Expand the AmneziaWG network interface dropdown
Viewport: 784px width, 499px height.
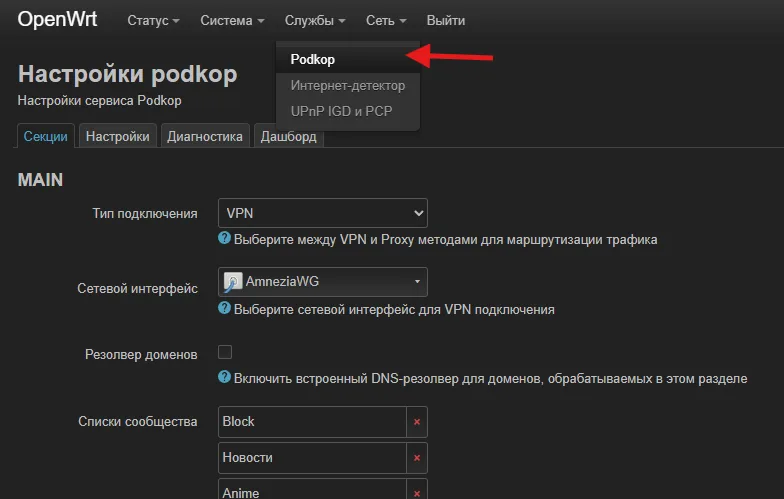(x=322, y=282)
